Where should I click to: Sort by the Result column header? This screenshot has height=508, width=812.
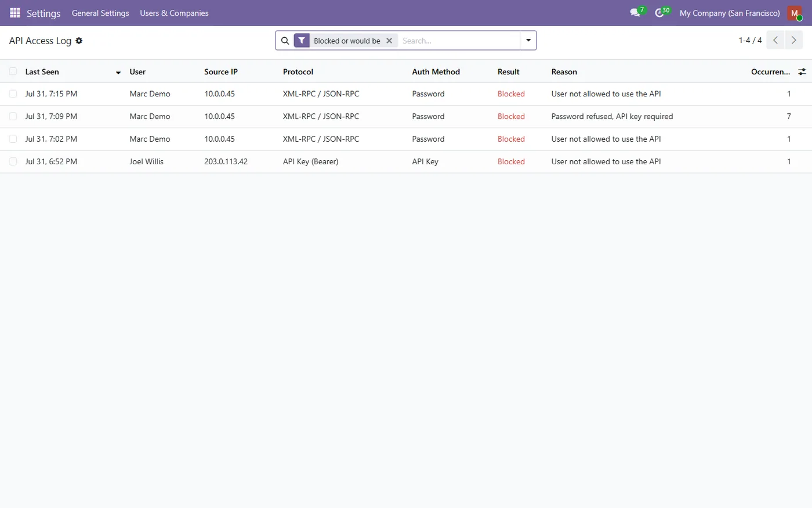[509, 72]
